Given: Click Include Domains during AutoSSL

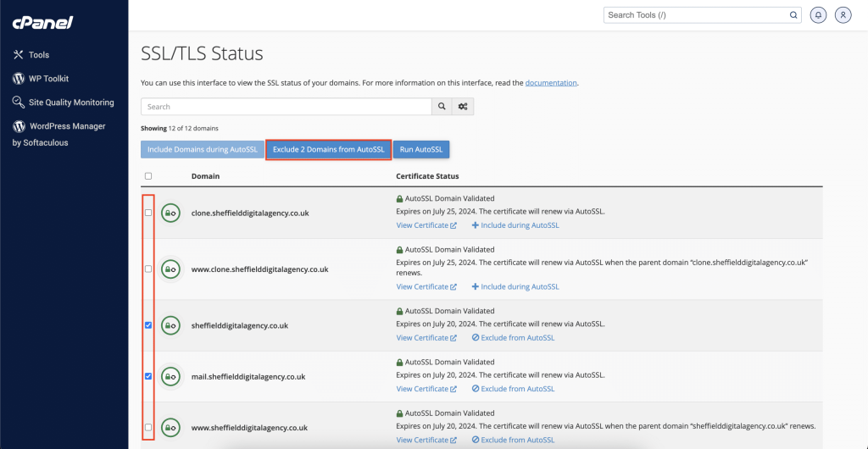Looking at the screenshot, I should pyautogui.click(x=202, y=150).
